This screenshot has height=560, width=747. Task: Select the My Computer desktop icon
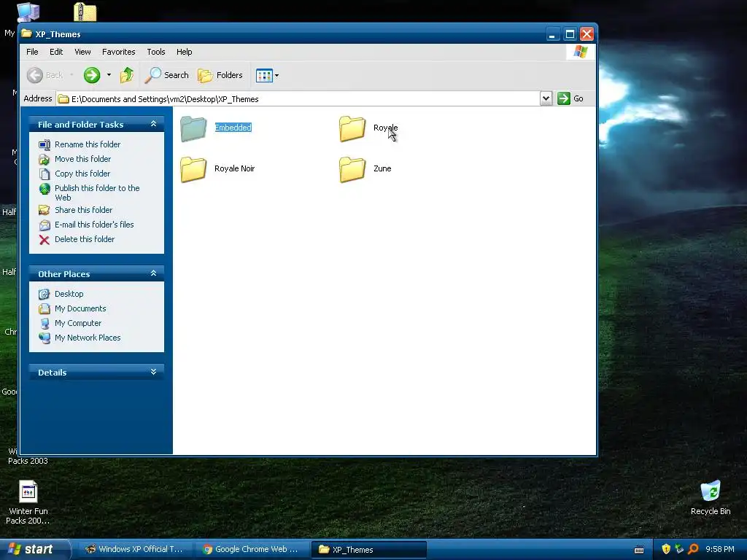[28, 12]
